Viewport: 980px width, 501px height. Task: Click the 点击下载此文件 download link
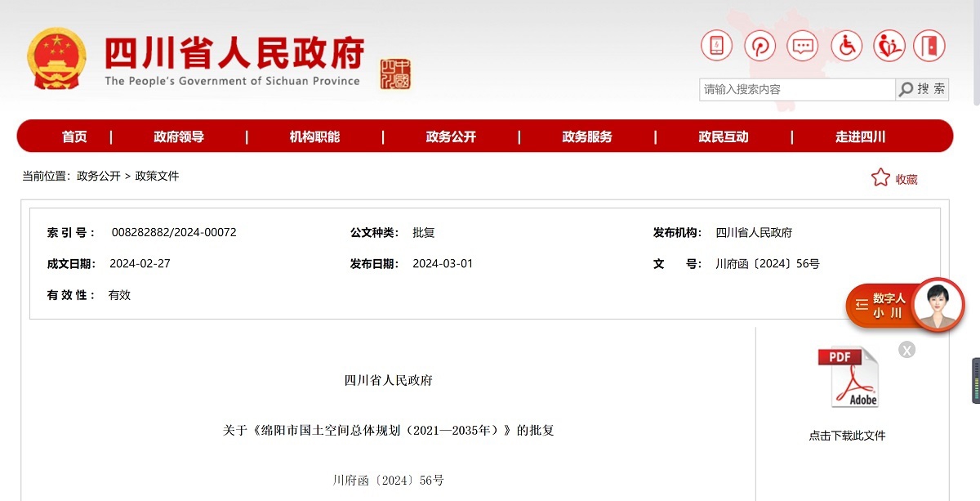tap(847, 436)
